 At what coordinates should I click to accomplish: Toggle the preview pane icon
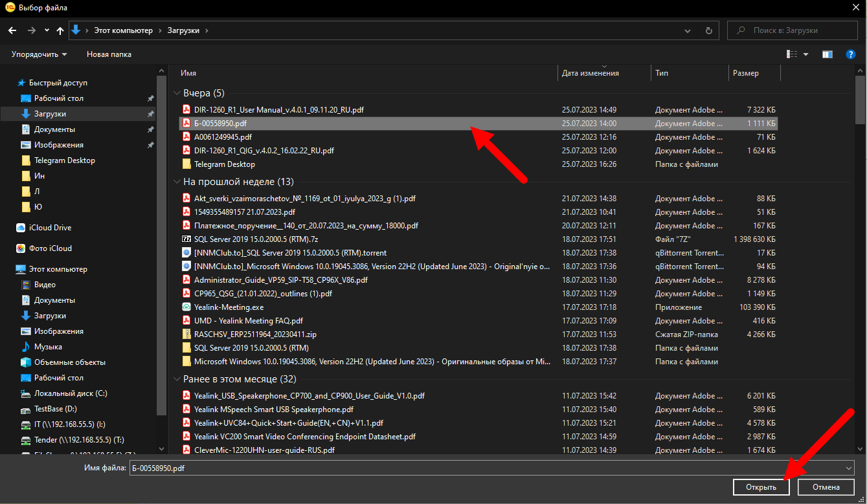tap(827, 54)
